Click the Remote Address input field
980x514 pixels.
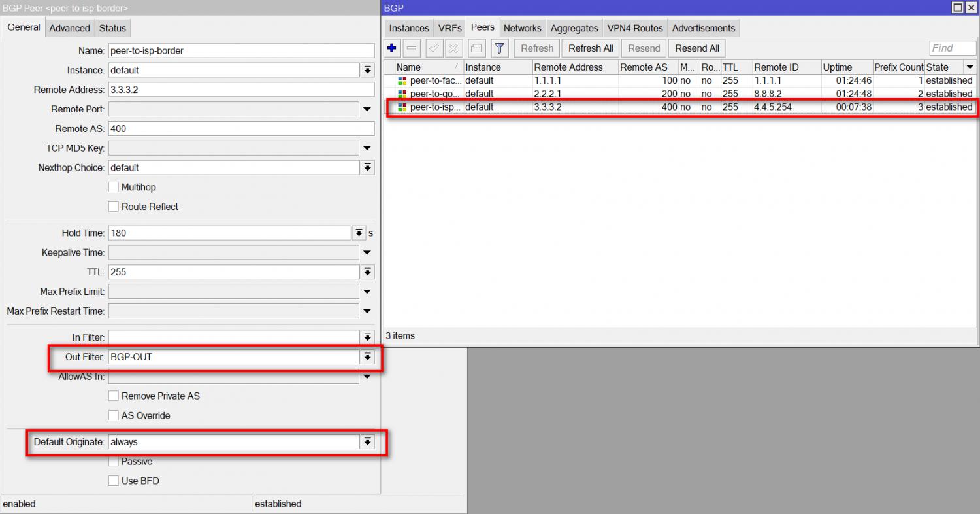[241, 90]
